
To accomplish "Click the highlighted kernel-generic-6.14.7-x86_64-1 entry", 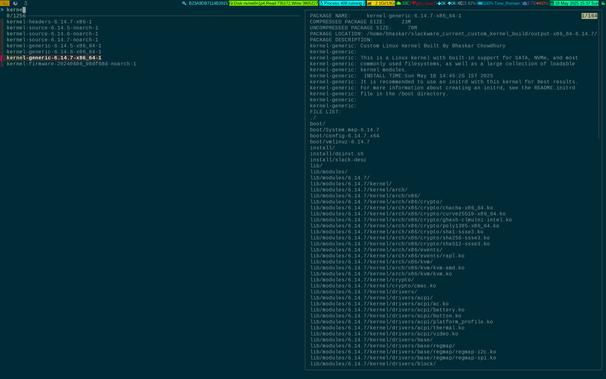I will tap(54, 58).
